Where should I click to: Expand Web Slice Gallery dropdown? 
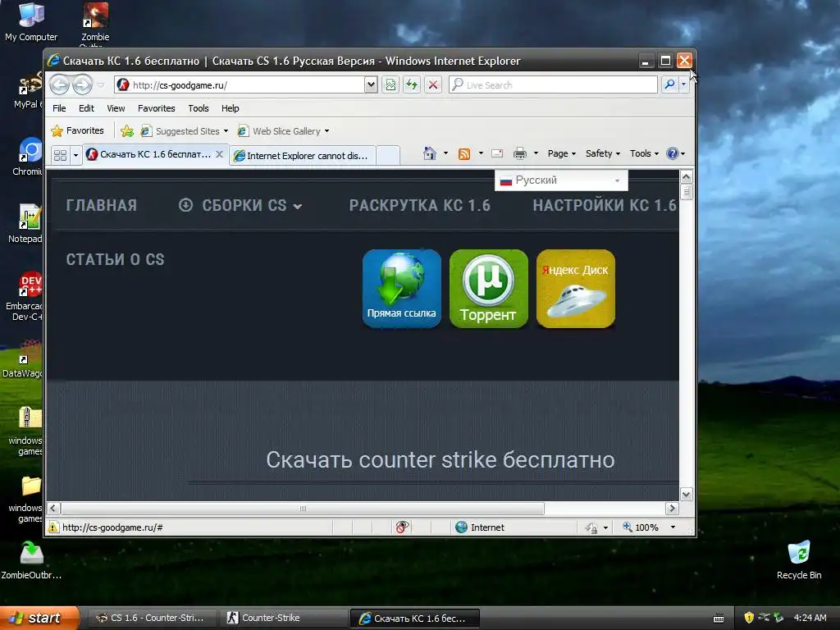326,131
